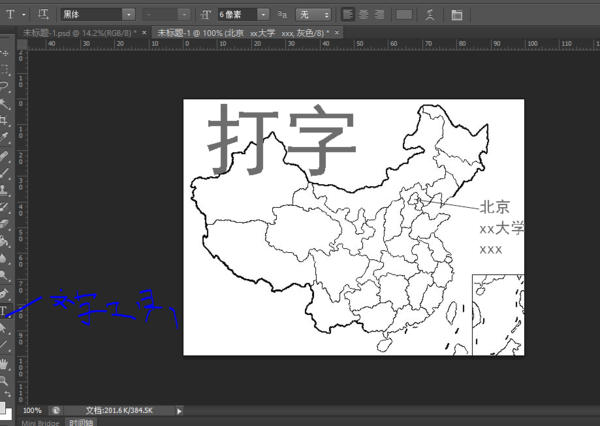Open the 时间轴 timeline panel tab
600x426 pixels.
(x=81, y=423)
